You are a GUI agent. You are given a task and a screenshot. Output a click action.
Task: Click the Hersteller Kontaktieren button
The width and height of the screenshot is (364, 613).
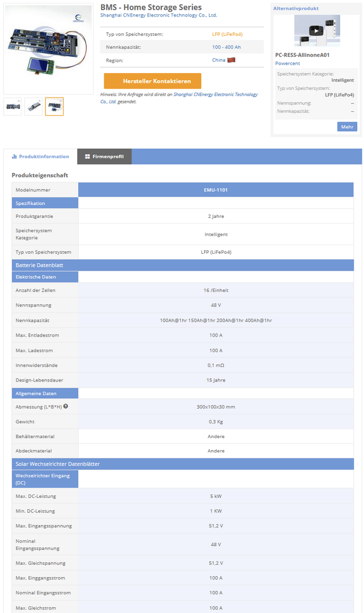click(153, 81)
